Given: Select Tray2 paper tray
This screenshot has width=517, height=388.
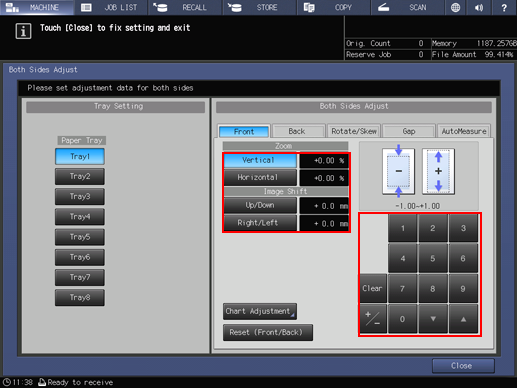Looking at the screenshot, I should pos(80,176).
